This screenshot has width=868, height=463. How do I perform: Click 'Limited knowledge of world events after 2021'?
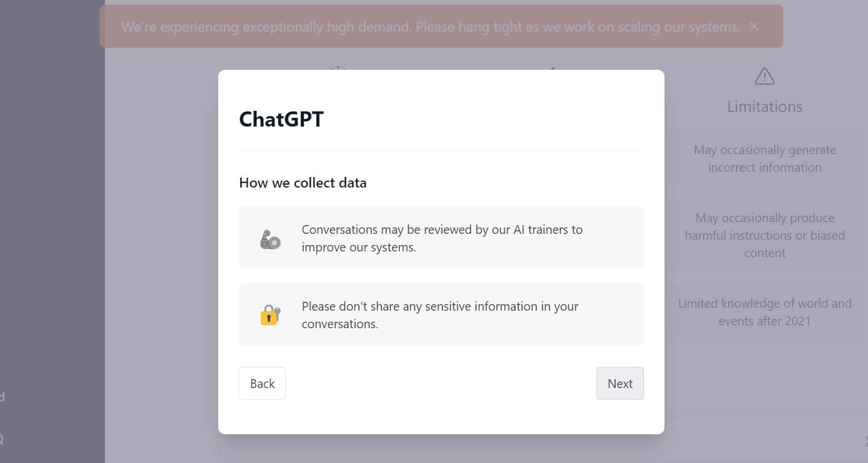tap(764, 312)
